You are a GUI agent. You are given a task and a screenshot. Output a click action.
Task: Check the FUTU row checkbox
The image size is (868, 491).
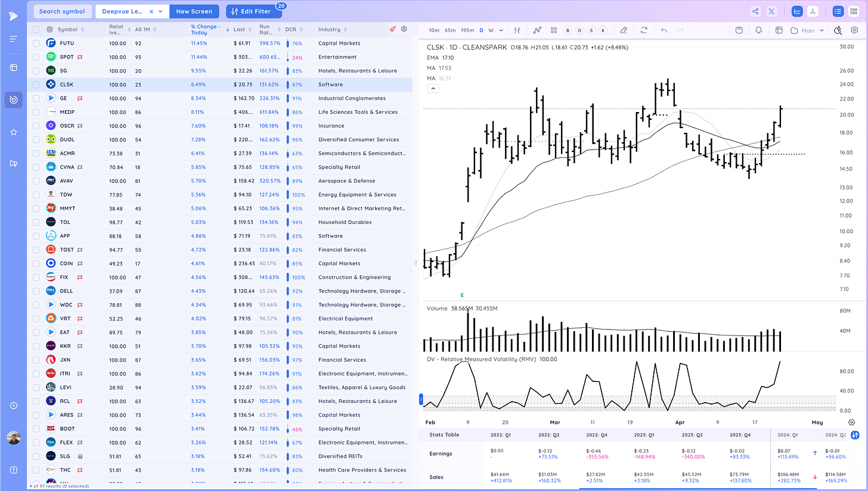point(36,43)
